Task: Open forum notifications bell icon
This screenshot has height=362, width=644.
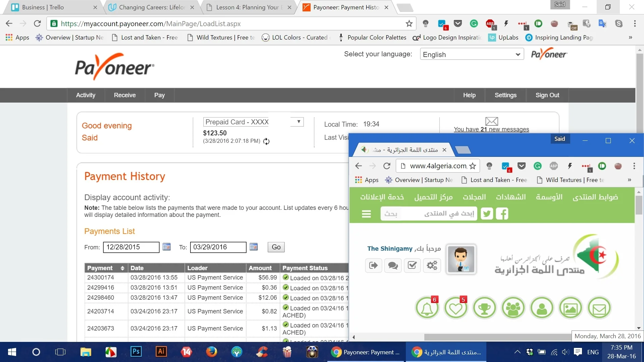Action: (427, 308)
